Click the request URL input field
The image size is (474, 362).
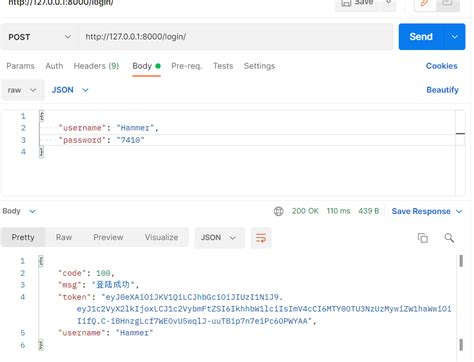point(236,37)
